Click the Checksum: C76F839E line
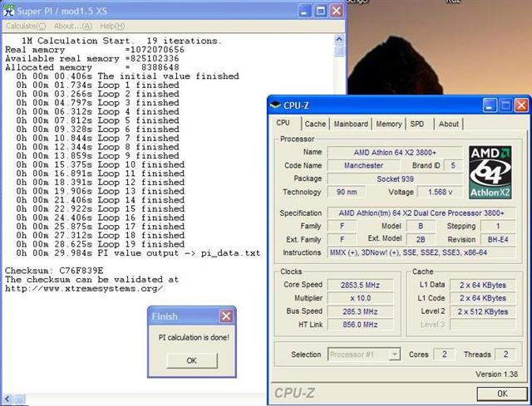The image size is (532, 406). 54,271
